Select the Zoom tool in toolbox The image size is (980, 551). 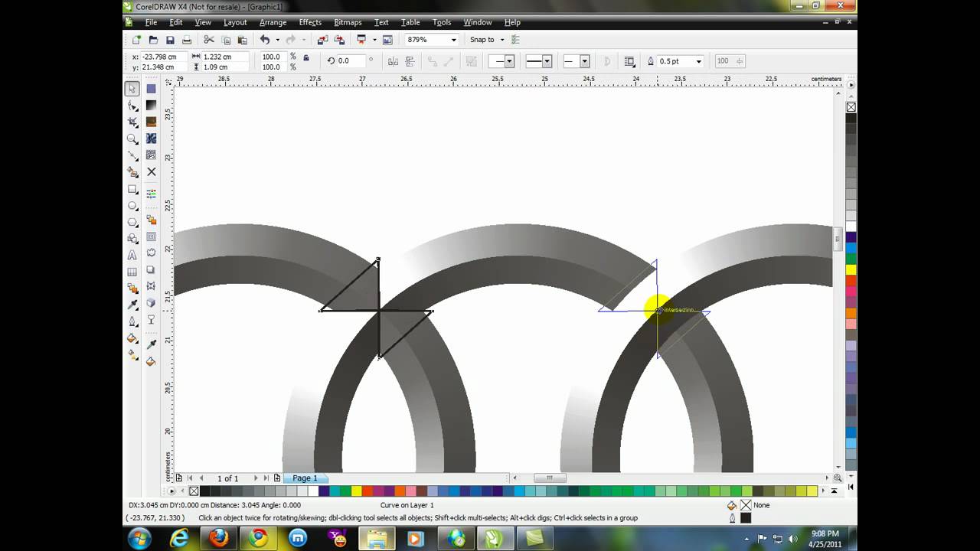tap(132, 139)
